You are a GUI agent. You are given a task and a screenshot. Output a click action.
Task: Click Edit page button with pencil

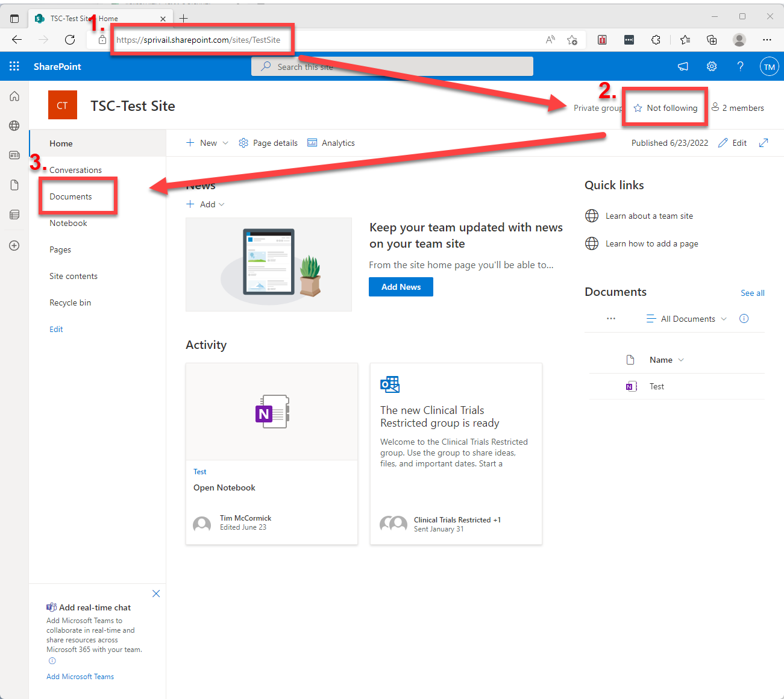coord(732,143)
